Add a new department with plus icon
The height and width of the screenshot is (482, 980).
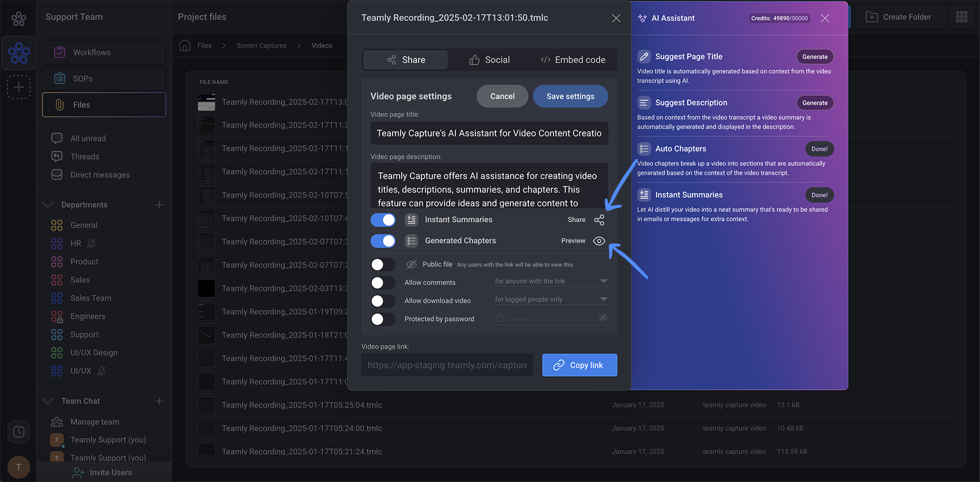coord(159,205)
